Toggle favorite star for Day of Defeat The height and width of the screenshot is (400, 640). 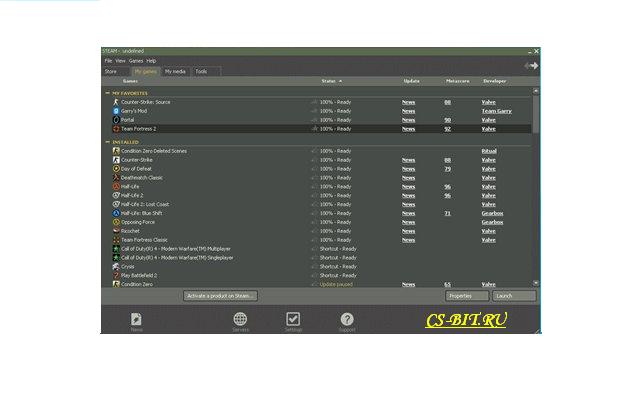coord(314,169)
